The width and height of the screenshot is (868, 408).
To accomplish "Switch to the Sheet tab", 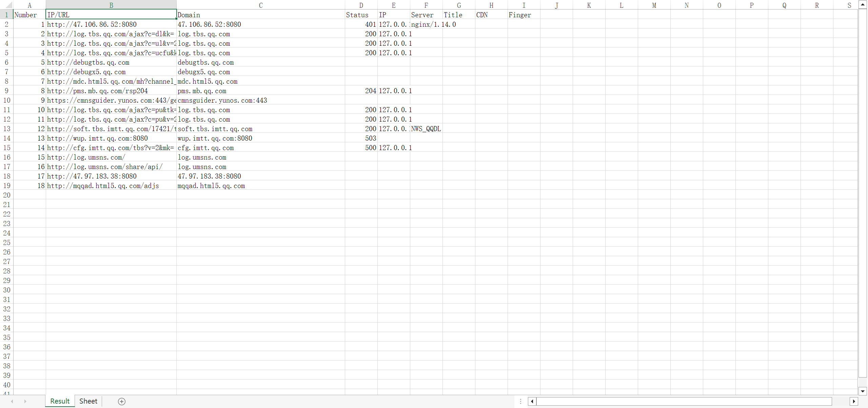I will coord(88,401).
